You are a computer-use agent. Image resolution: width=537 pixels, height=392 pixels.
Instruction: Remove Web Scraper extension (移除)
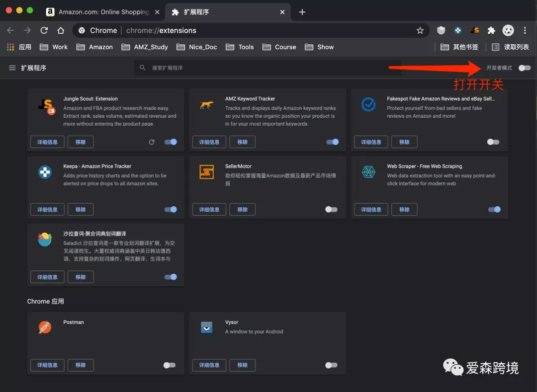pyautogui.click(x=404, y=209)
